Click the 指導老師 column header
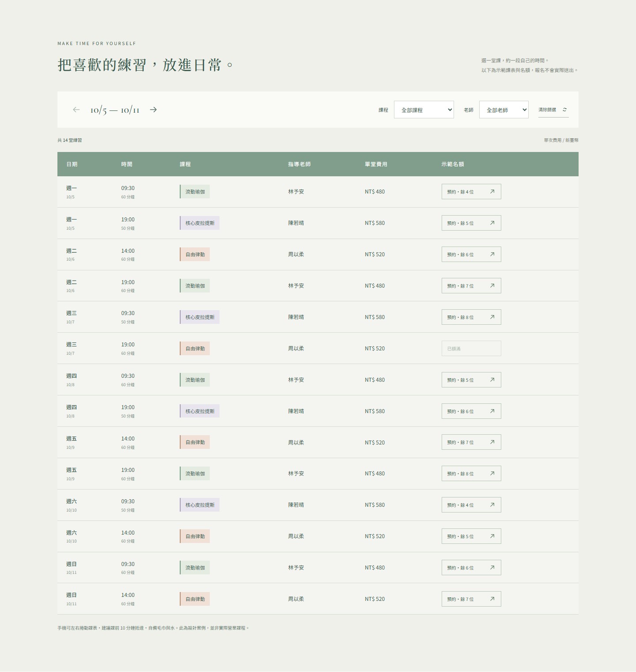The height and width of the screenshot is (672, 636). pos(299,164)
